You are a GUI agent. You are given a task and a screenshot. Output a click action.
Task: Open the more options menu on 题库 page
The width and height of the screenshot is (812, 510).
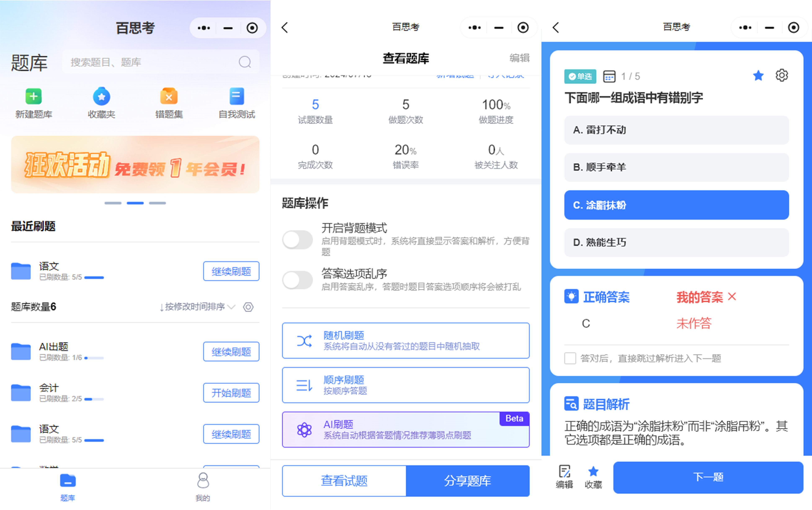click(x=204, y=28)
